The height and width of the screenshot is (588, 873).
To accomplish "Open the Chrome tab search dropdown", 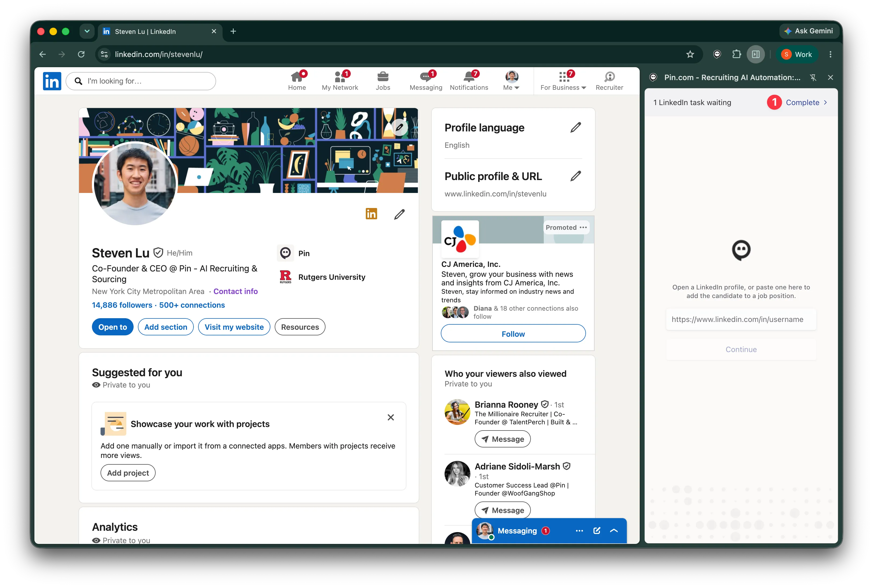I will coord(87,31).
